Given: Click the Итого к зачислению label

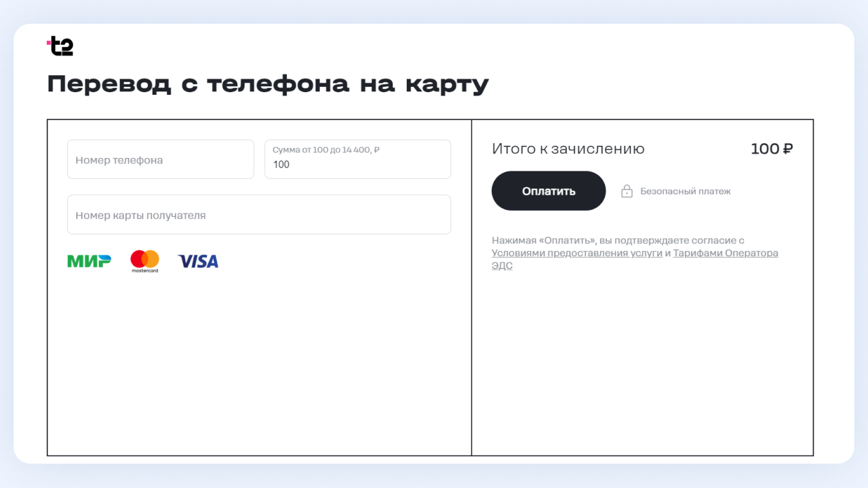Looking at the screenshot, I should tap(568, 149).
